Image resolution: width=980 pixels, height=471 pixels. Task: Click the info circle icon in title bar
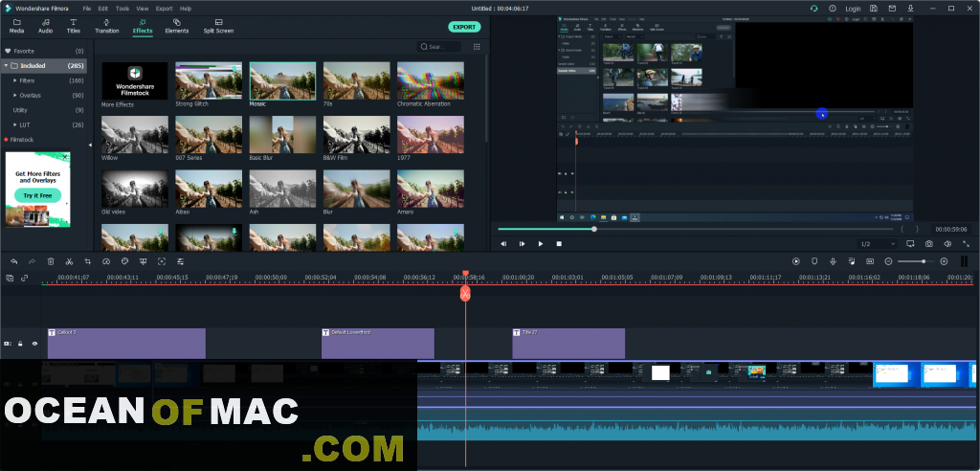pos(833,9)
